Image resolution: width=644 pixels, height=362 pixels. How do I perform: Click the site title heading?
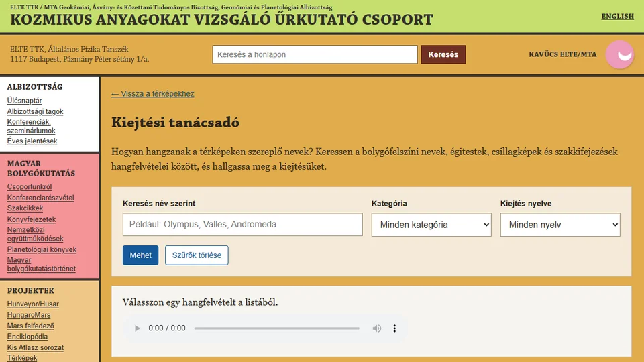[221, 19]
